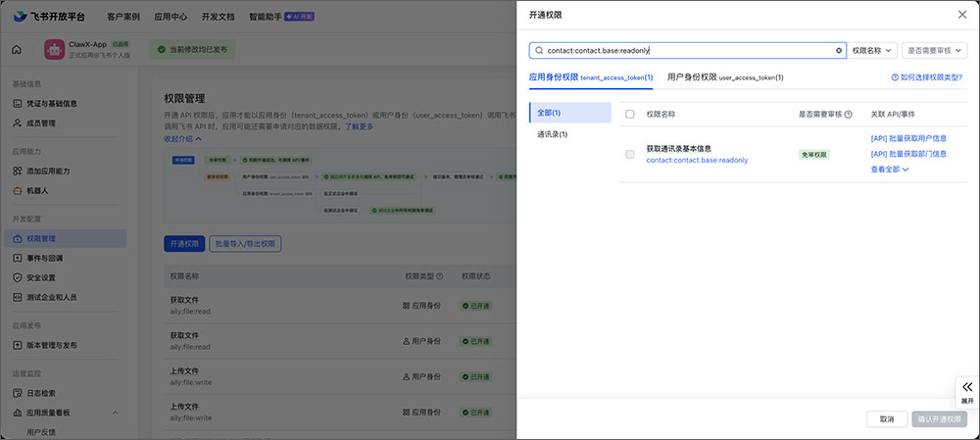The image size is (980, 440).
Task: Click the ClawX-App robot app icon
Action: pyautogui.click(x=54, y=50)
